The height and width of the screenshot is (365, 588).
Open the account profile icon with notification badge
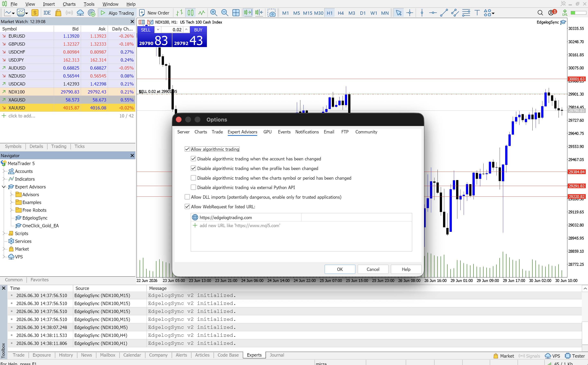pyautogui.click(x=552, y=12)
